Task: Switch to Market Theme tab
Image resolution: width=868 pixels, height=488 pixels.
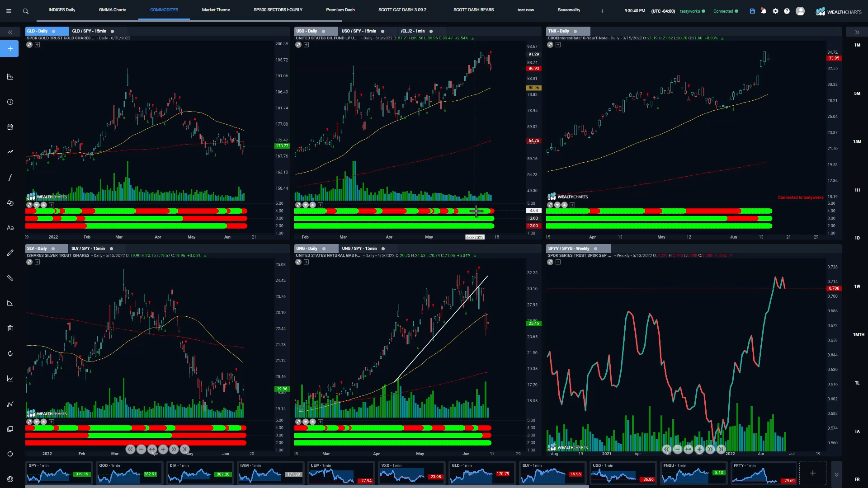Action: point(216,10)
